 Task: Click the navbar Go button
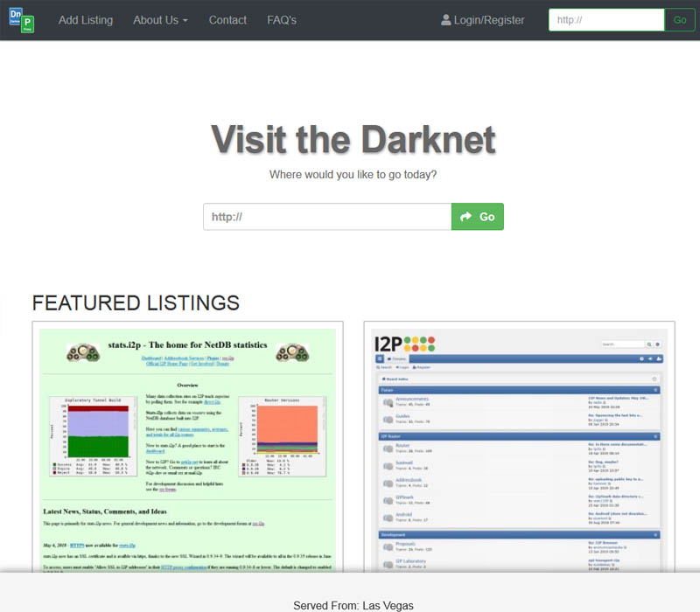click(680, 20)
